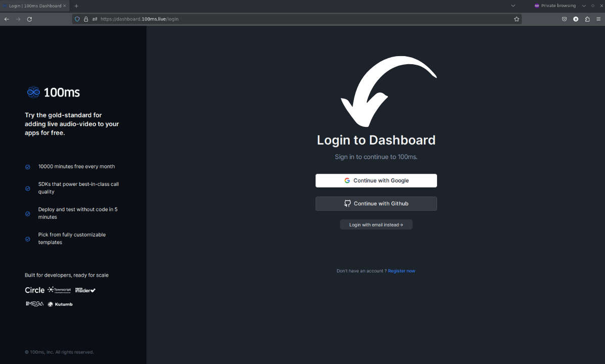Select the Login | 100ms Dashboard tab

(35, 6)
